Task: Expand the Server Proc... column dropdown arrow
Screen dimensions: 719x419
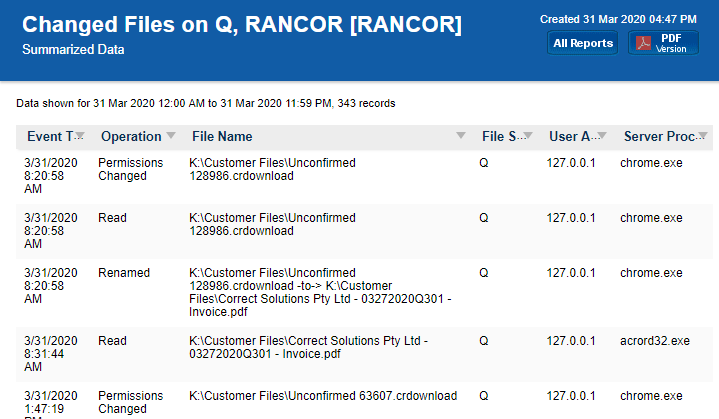Action: [703, 136]
